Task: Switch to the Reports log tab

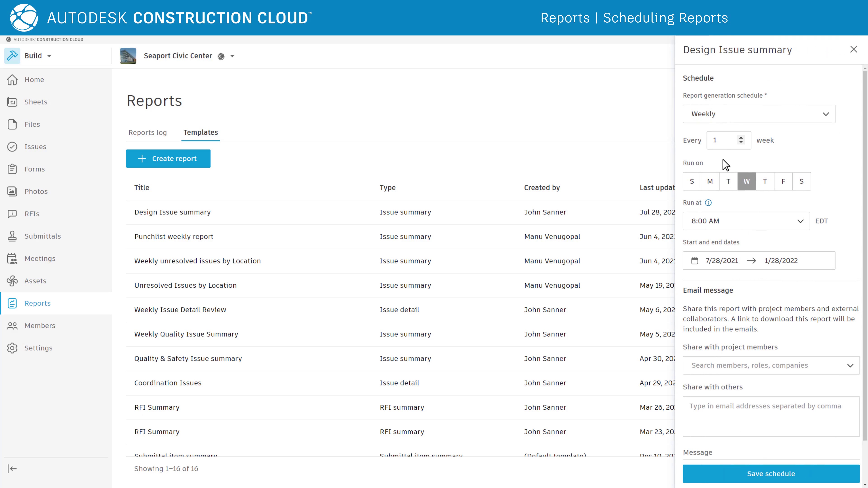Action: point(148,132)
